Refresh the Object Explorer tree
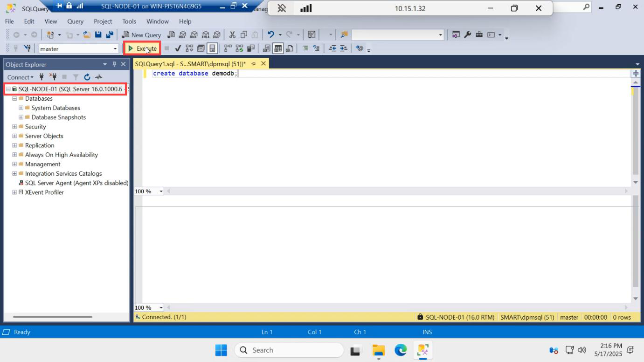Viewport: 644px width, 362px height. tap(87, 77)
